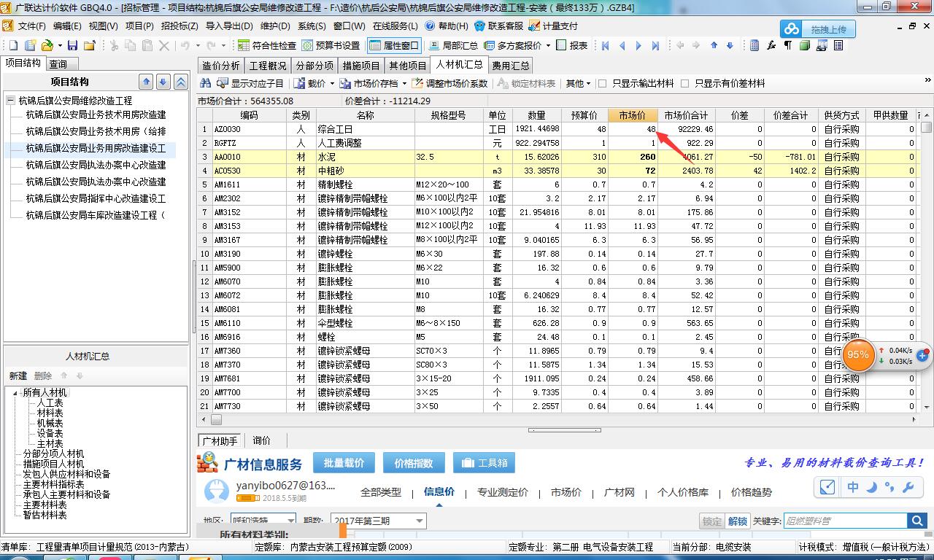
Task: Check 只显示有价差材料 checkbox
Action: [x=684, y=84]
